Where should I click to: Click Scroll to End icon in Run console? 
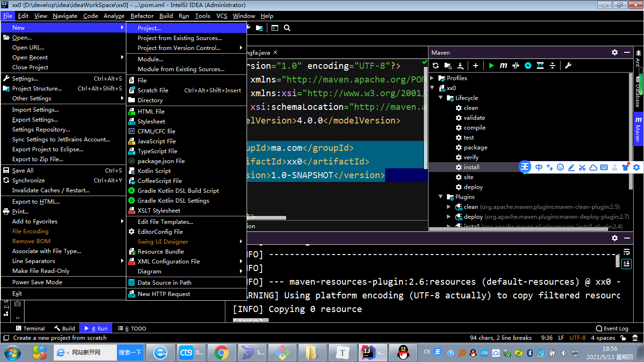click(x=626, y=263)
